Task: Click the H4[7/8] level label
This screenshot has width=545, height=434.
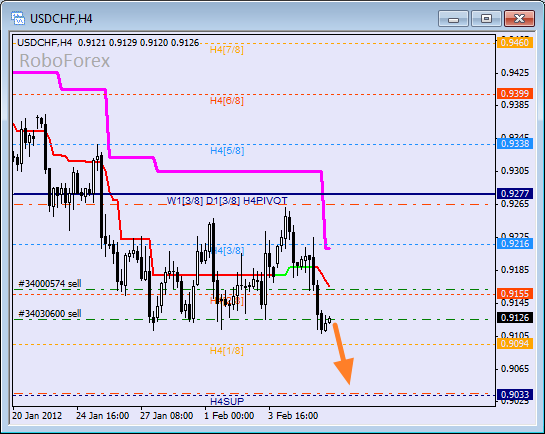Action: point(227,50)
